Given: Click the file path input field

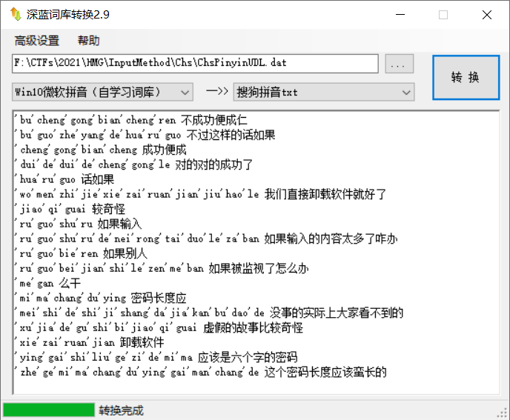Looking at the screenshot, I should (x=194, y=64).
